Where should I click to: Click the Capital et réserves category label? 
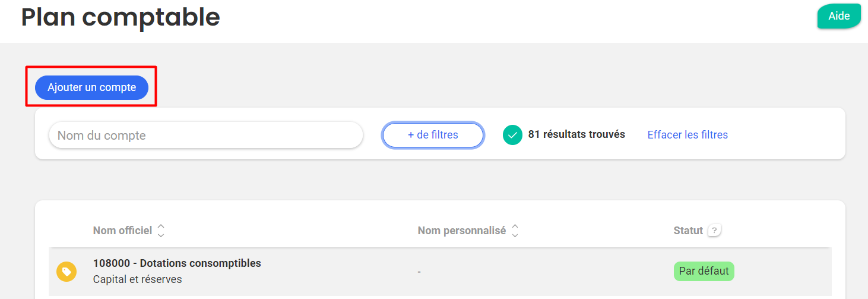(138, 279)
